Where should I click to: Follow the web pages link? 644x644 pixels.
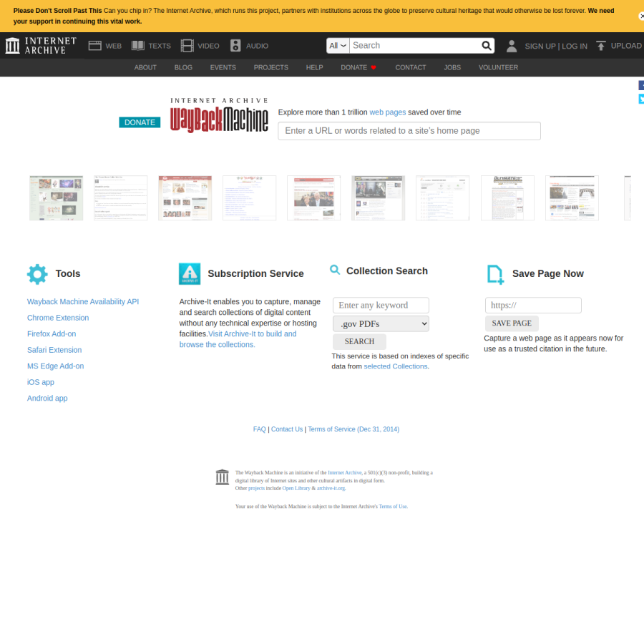click(x=387, y=112)
